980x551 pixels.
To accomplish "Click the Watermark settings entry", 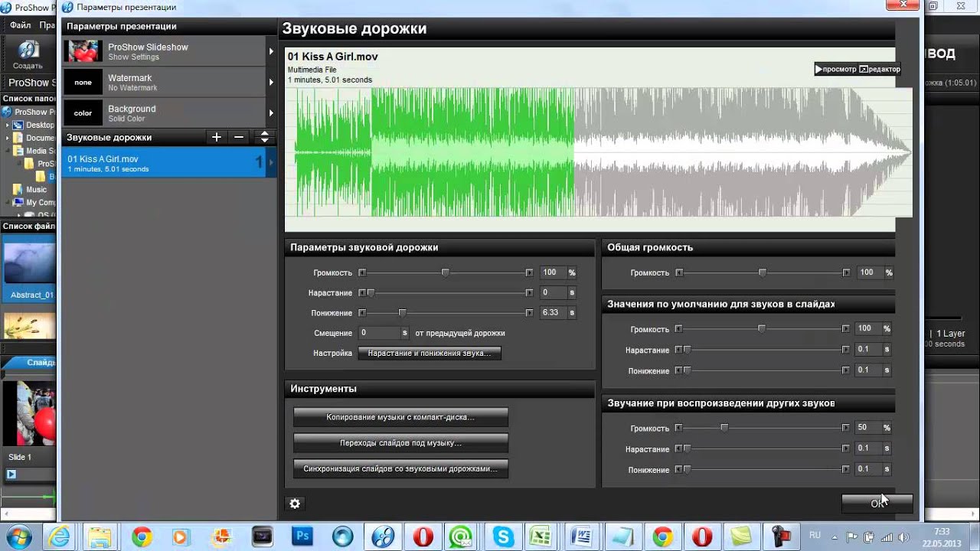I will [x=168, y=82].
